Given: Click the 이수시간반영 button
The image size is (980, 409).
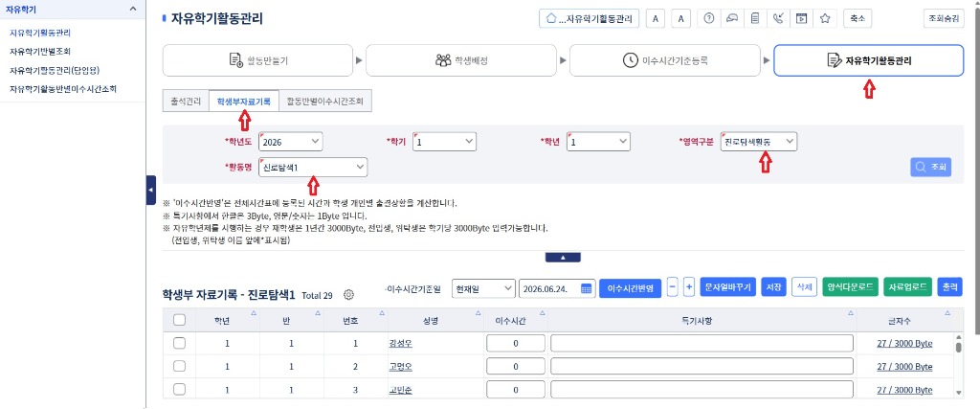Looking at the screenshot, I should 630,288.
